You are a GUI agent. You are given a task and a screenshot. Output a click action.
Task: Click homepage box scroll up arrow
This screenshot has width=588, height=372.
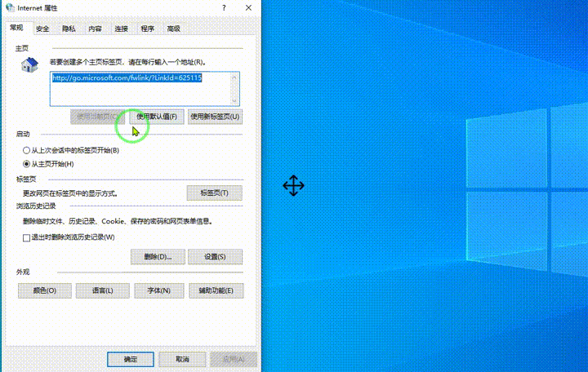(x=234, y=77)
